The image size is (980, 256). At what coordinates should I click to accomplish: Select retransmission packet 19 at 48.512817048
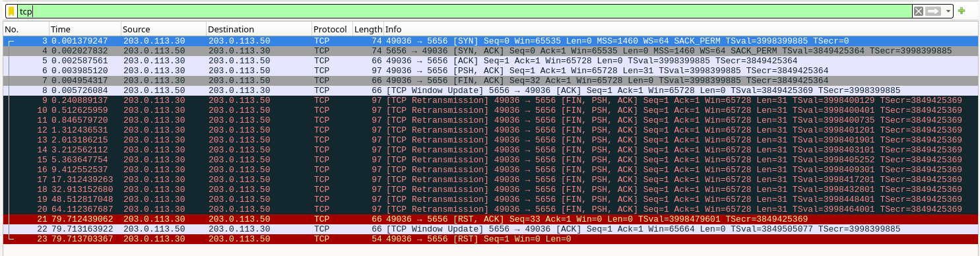tap(490, 199)
